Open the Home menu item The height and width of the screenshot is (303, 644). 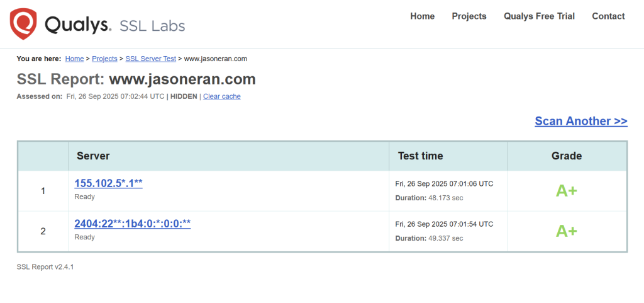(x=422, y=16)
